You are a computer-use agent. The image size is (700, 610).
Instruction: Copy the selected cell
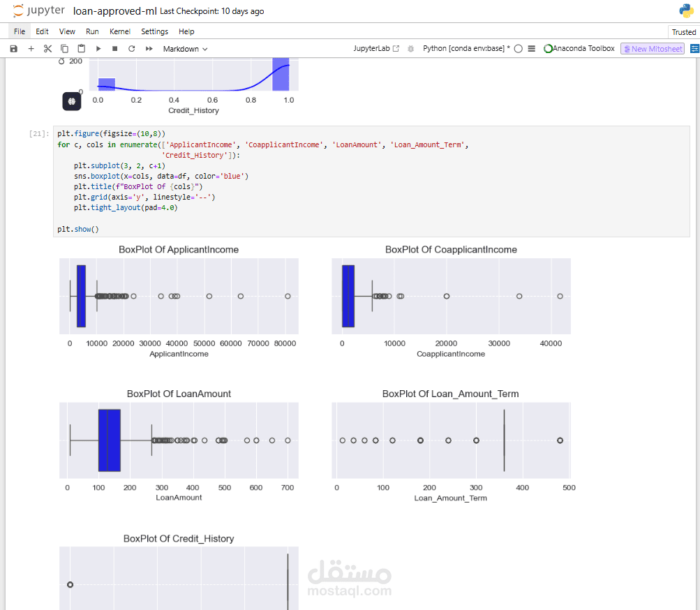click(x=64, y=49)
